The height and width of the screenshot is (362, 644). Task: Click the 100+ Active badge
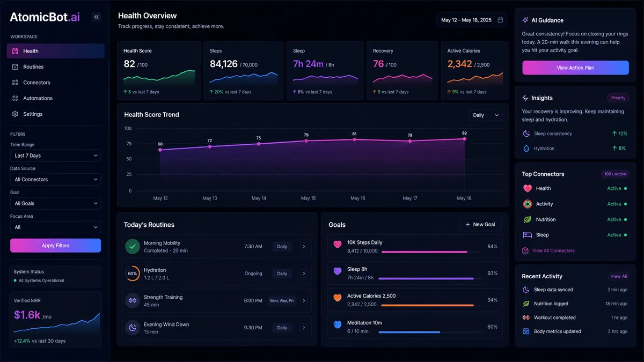pyautogui.click(x=615, y=174)
